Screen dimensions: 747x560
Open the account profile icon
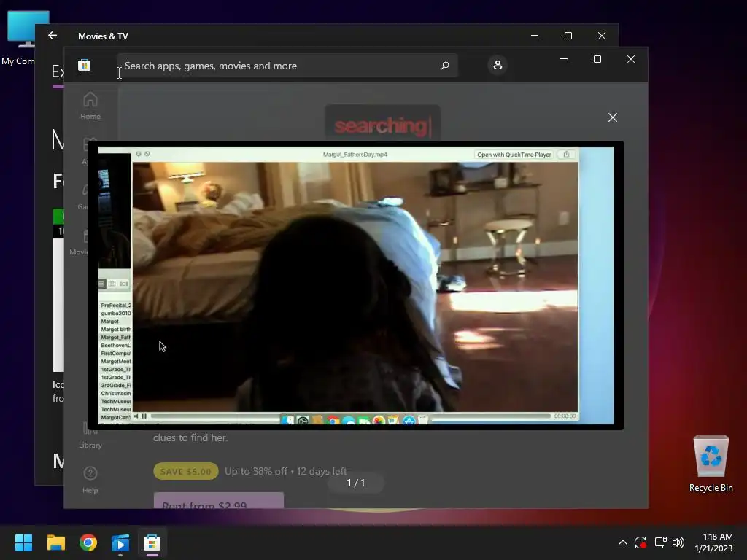(498, 65)
